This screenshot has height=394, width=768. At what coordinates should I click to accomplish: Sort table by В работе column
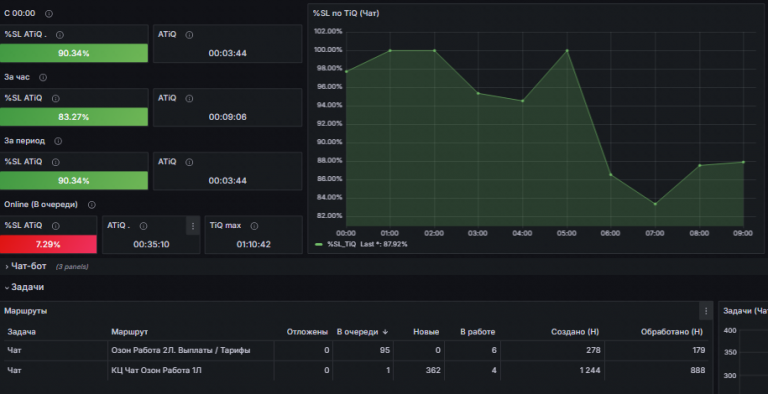[x=478, y=332]
